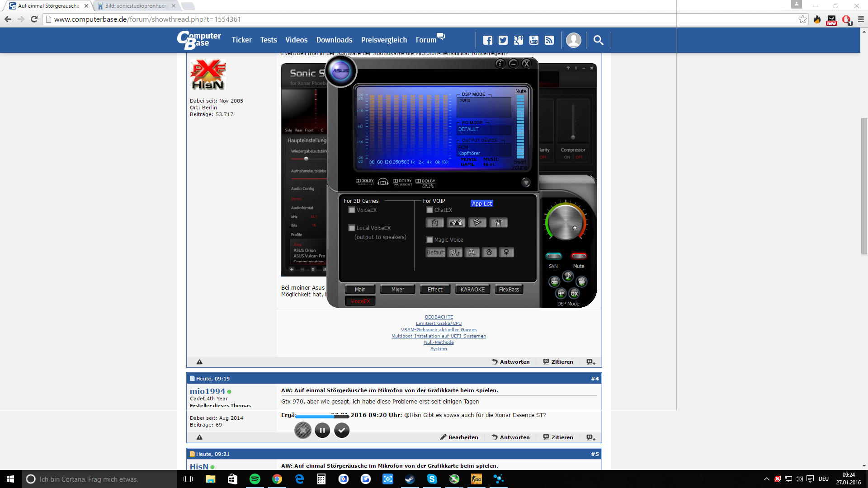Enable the VoiceEX checkbox

pyautogui.click(x=352, y=210)
